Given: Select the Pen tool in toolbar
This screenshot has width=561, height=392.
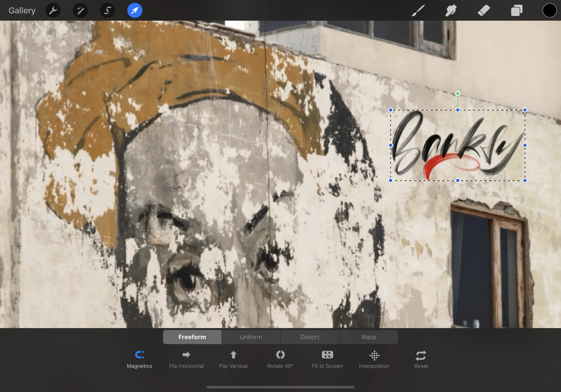Looking at the screenshot, I should click(x=417, y=10).
